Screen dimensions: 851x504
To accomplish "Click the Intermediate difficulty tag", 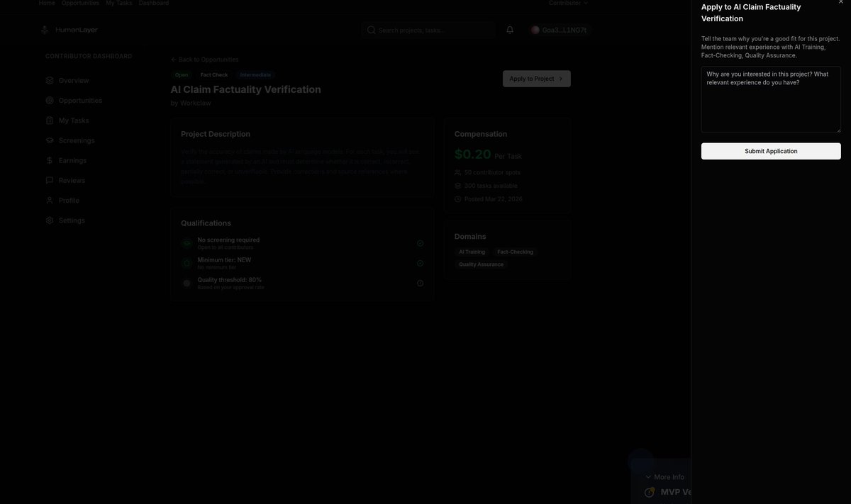I will 255,74.
